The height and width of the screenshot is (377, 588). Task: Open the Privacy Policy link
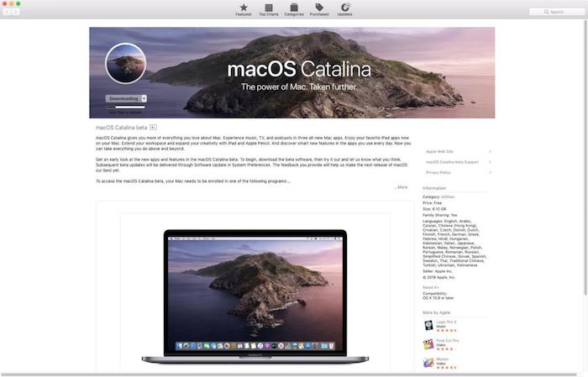[x=457, y=172]
